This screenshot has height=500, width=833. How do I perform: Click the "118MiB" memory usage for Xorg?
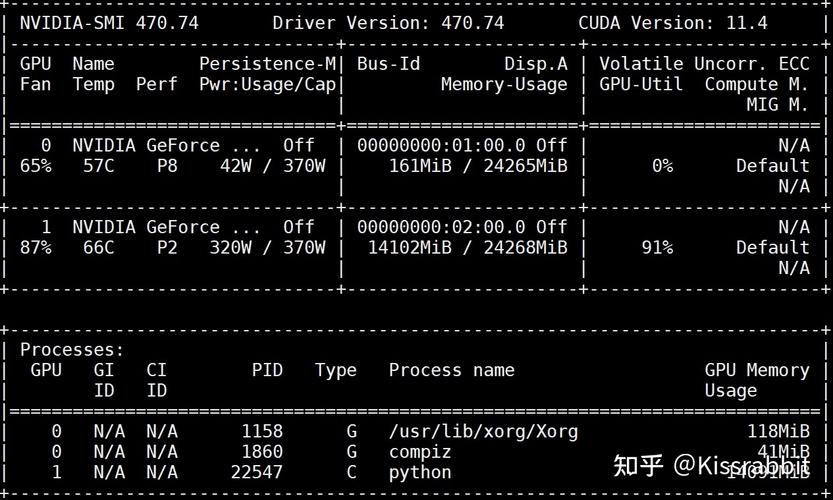coord(778,431)
